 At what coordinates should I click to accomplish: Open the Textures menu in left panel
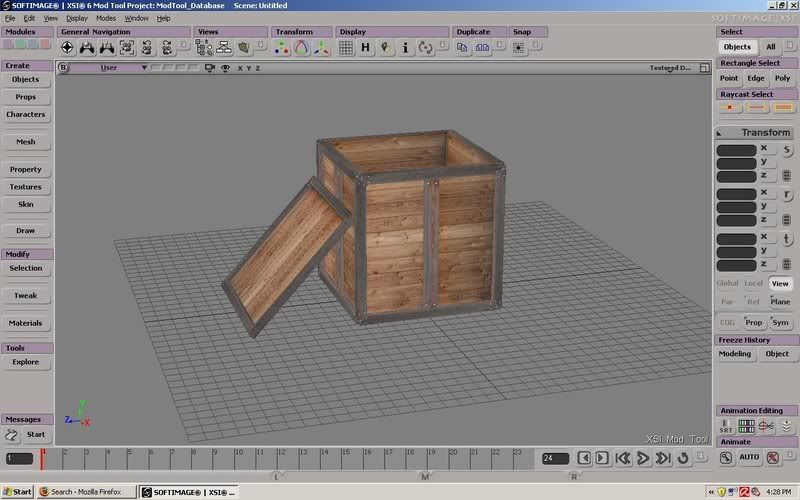(26, 187)
